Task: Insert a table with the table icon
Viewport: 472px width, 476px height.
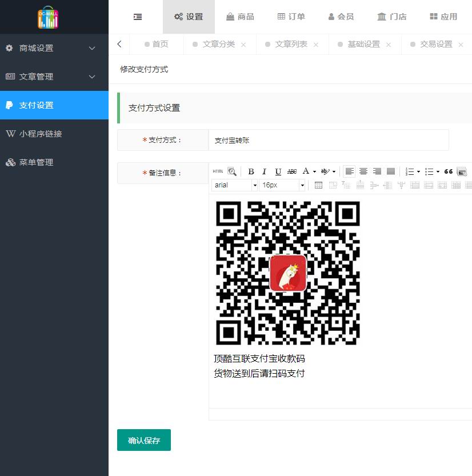Action: pos(318,185)
